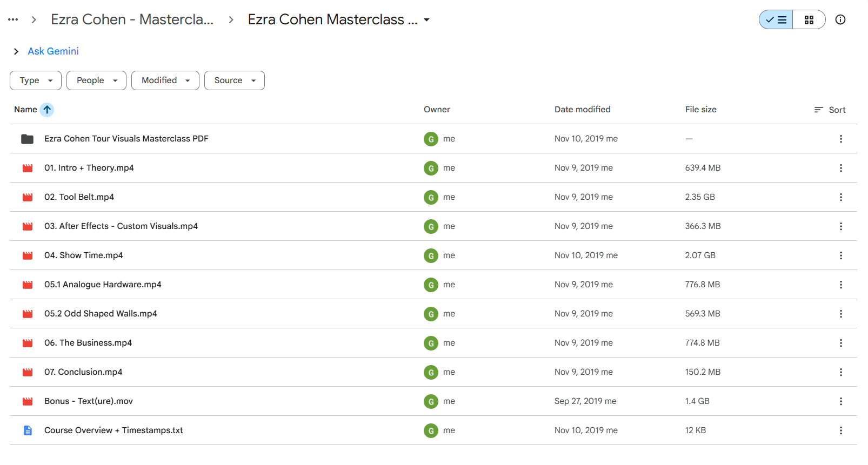The width and height of the screenshot is (868, 465).
Task: Go to Ezra Cohen - Mastercla... breadcrumb
Action: pyautogui.click(x=132, y=19)
